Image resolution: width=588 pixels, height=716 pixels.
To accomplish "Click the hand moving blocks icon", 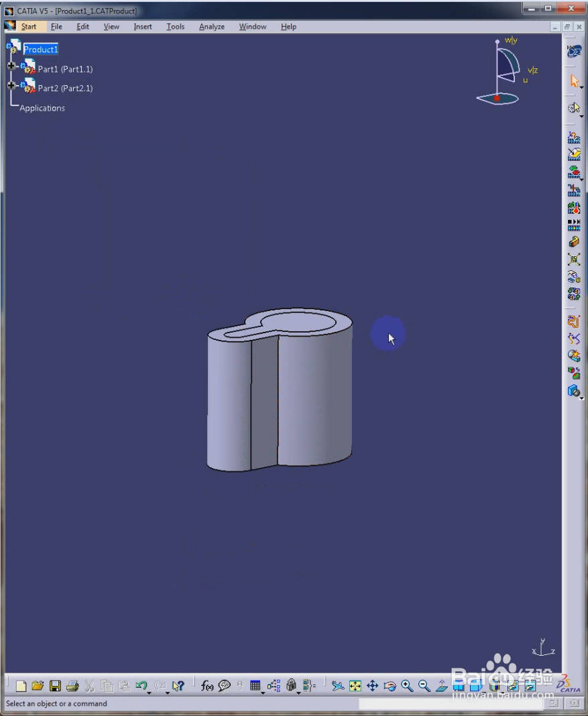I will [x=574, y=276].
